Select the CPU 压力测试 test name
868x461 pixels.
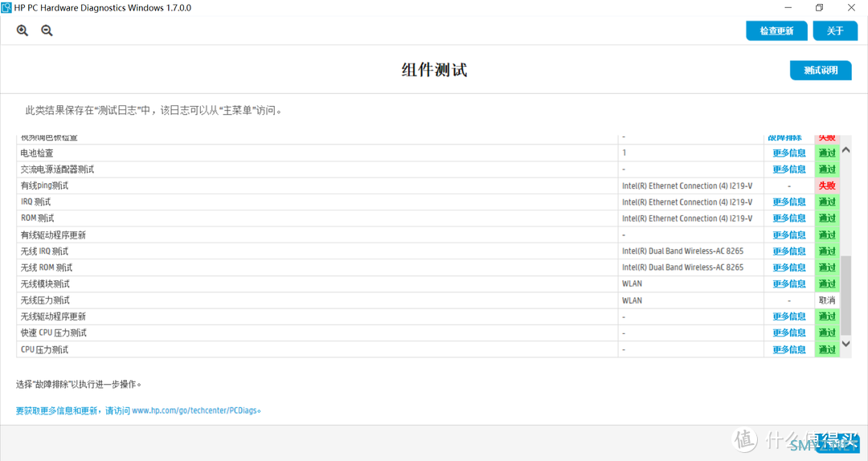click(x=45, y=349)
